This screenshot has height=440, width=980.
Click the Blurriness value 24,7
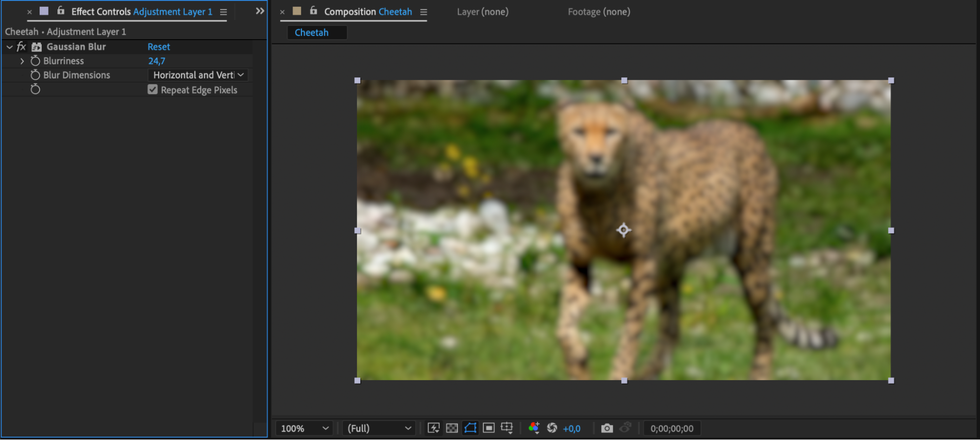pyautogui.click(x=156, y=61)
